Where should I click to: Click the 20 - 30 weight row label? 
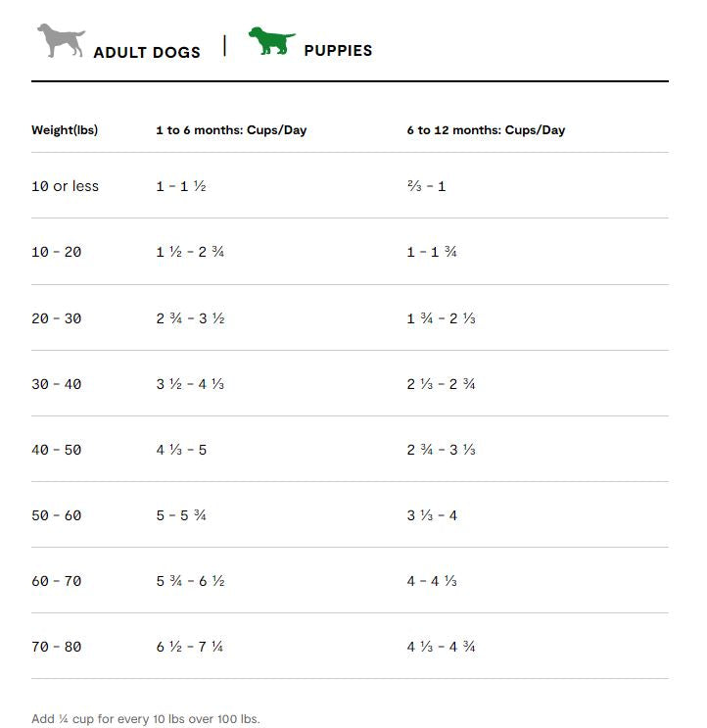[56, 318]
